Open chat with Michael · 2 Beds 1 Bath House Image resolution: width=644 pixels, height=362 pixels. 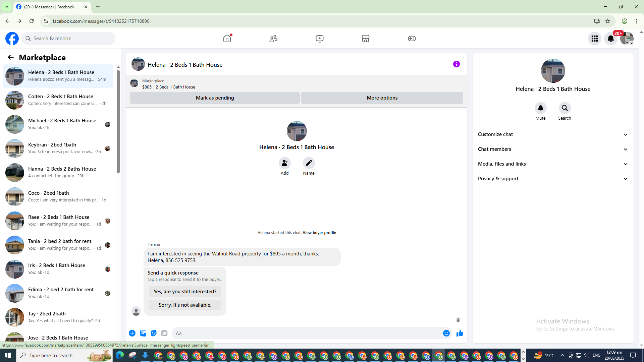[58, 124]
